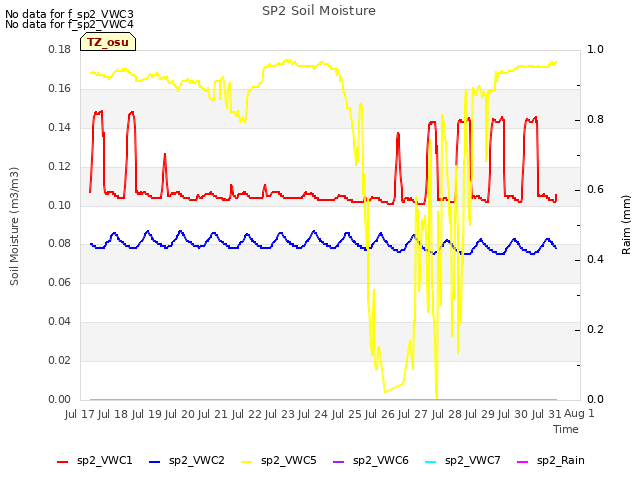Viewport: 640px width, 480px height.
Task: Click the Jul 25 x-axis tick label
Action: pos(347,414)
